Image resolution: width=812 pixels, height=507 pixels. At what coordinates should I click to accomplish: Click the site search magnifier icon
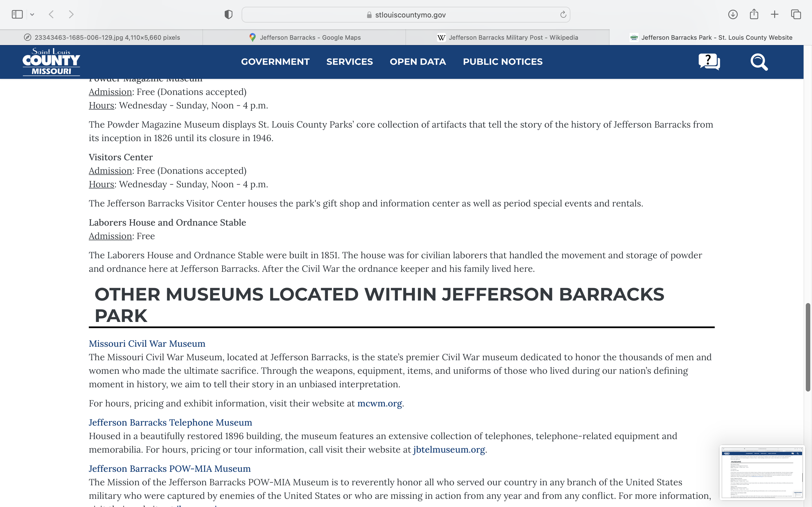pyautogui.click(x=759, y=62)
